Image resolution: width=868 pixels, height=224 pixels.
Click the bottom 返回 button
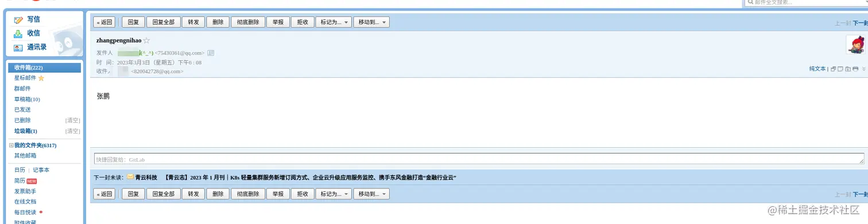[x=104, y=194]
